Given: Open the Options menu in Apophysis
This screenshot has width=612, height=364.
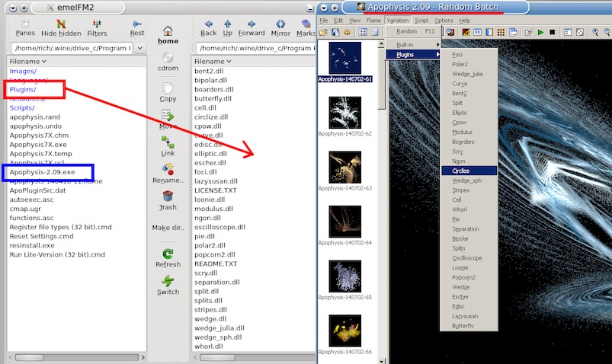Looking at the screenshot, I should click(x=444, y=21).
